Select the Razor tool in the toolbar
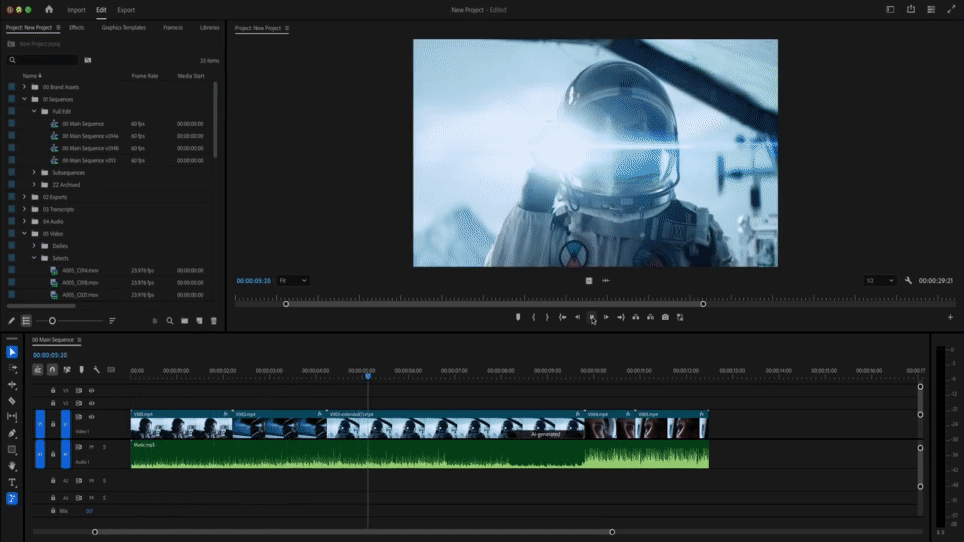 click(x=12, y=401)
